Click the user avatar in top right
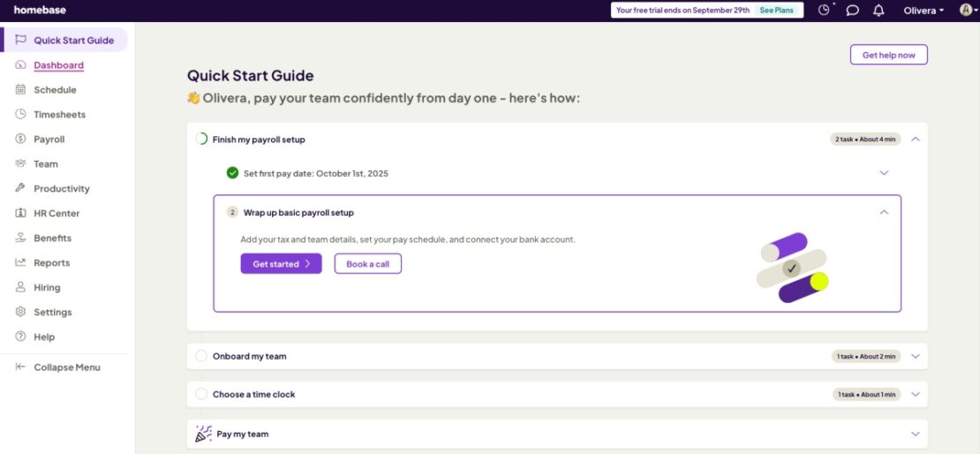 click(x=966, y=11)
